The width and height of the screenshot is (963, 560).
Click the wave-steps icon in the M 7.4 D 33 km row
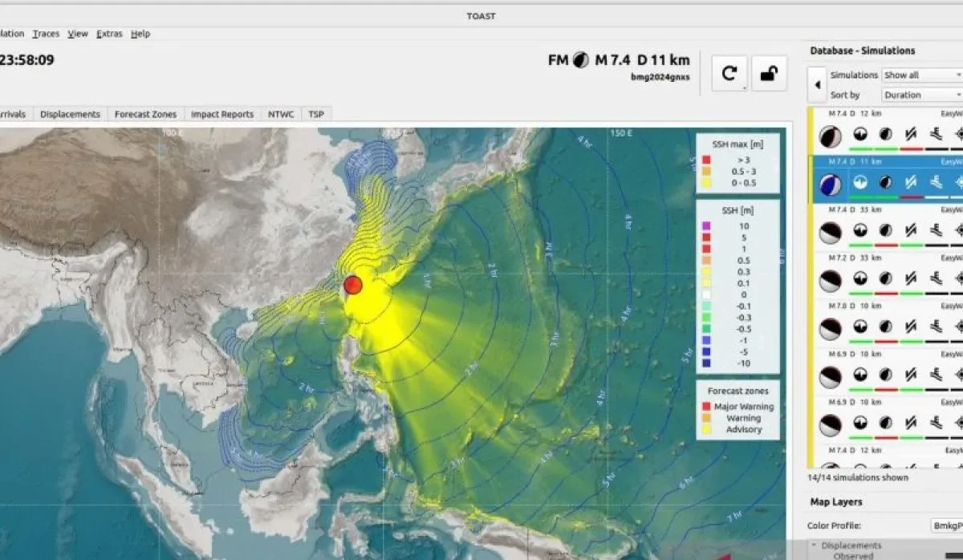coord(937,231)
